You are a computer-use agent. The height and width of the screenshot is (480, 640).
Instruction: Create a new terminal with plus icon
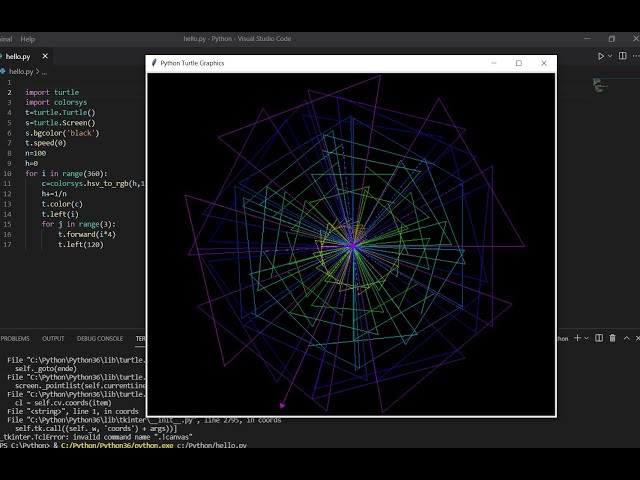pyautogui.click(x=577, y=338)
